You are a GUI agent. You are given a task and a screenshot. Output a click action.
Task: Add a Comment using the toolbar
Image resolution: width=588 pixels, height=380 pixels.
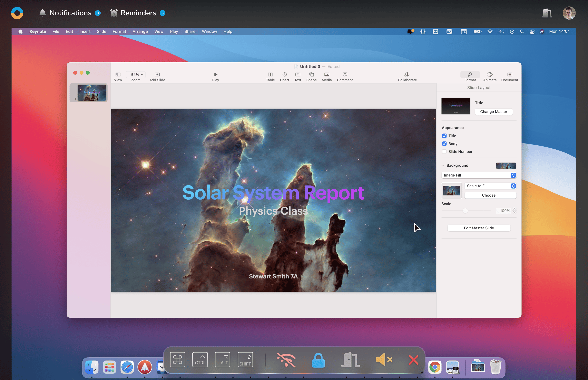pos(345,75)
